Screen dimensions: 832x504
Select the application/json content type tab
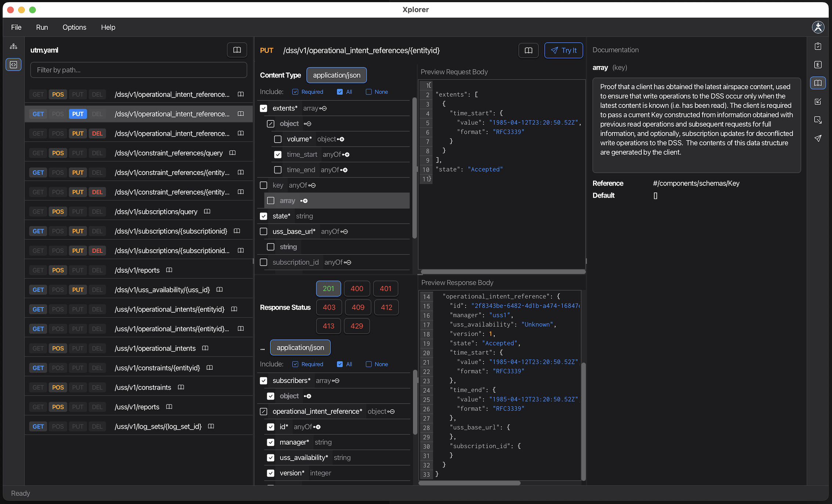[336, 75]
